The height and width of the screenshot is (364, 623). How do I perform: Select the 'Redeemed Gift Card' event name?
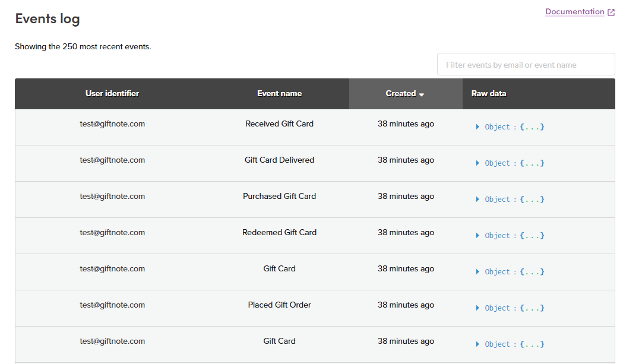(279, 232)
